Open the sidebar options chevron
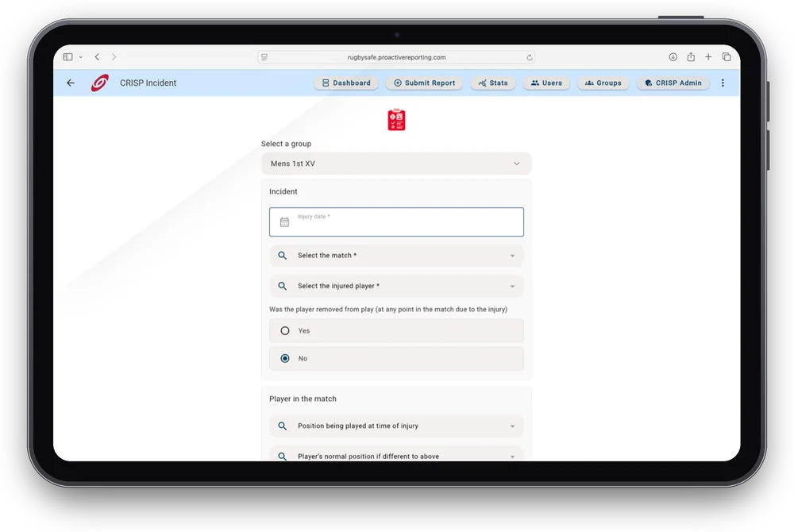This screenshot has width=794, height=532. (x=80, y=57)
